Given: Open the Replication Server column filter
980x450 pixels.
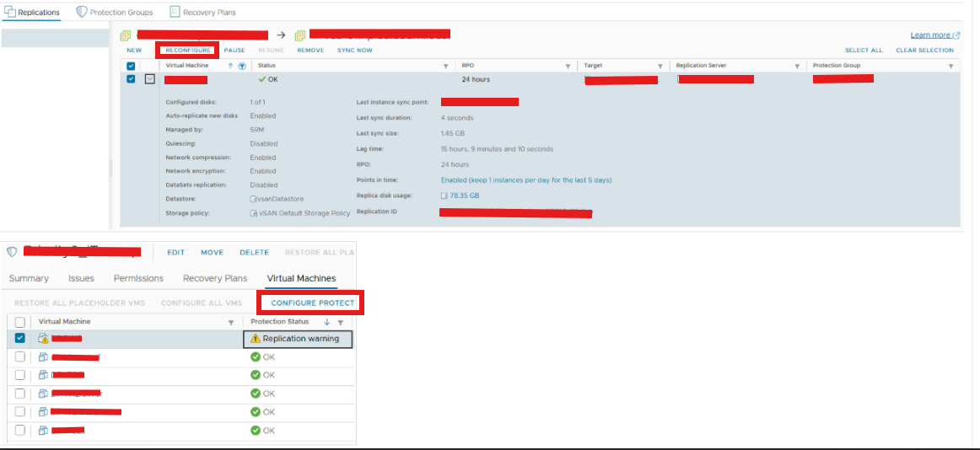Looking at the screenshot, I should click(x=796, y=66).
